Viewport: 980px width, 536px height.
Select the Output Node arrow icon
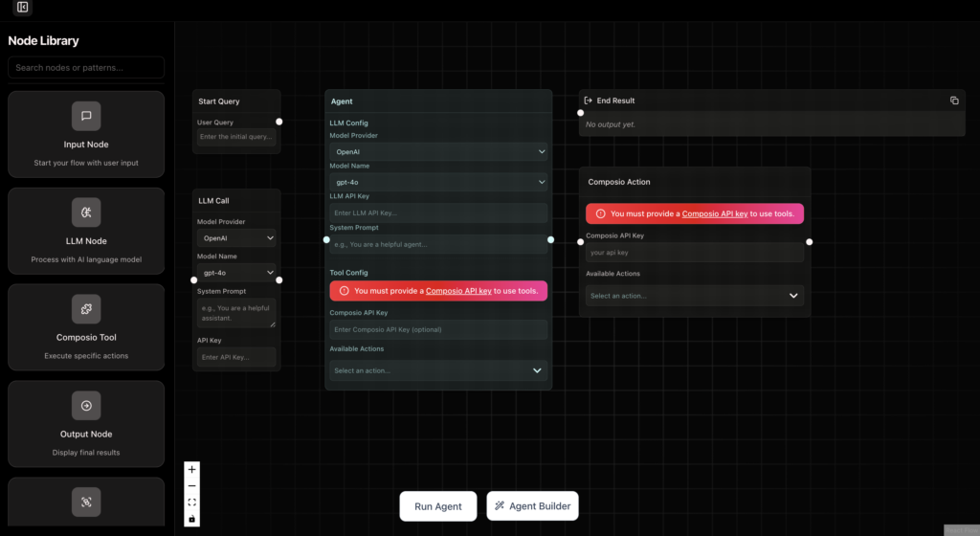tap(86, 406)
